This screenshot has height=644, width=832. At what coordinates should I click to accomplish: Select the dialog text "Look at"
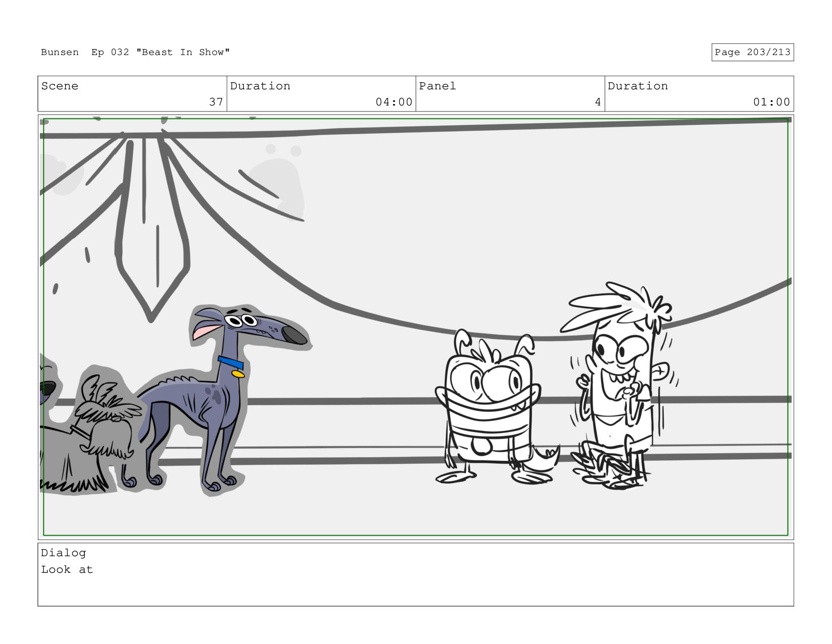pyautogui.click(x=67, y=570)
